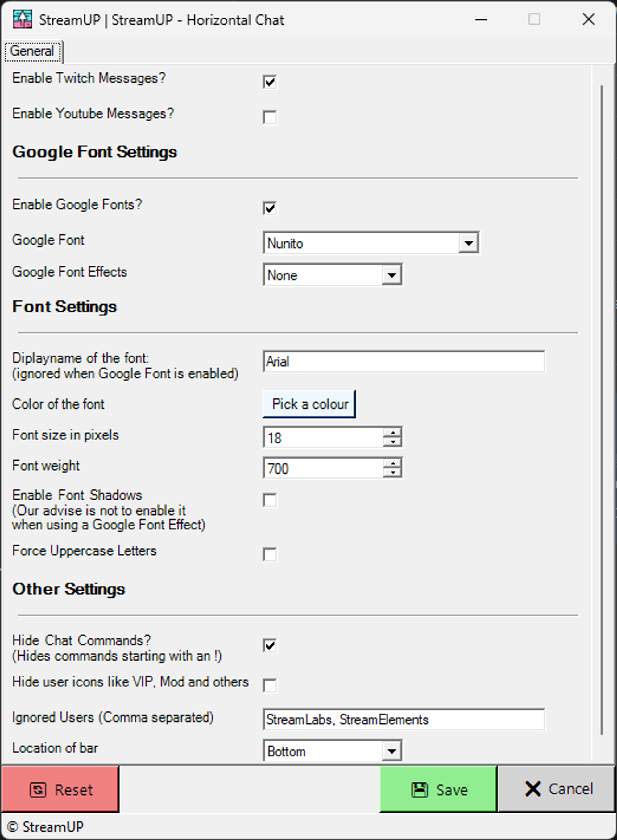Click the "Color of the font" label
The width and height of the screenshot is (617, 840).
58,404
